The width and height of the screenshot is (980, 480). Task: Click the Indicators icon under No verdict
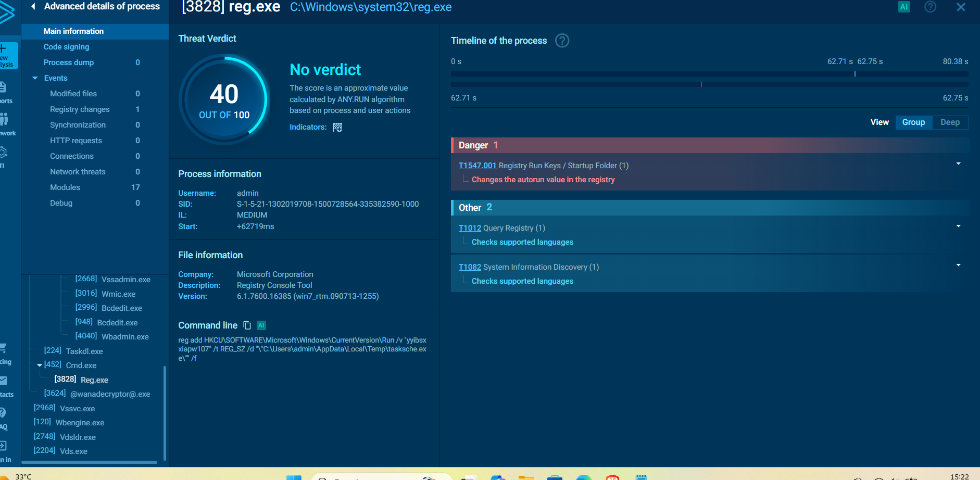click(x=337, y=127)
